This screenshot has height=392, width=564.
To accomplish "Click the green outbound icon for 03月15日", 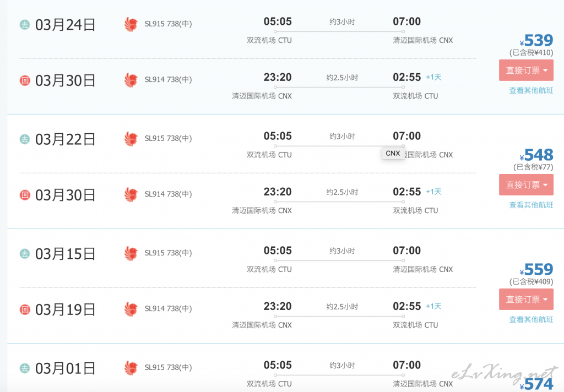I will 24,254.
